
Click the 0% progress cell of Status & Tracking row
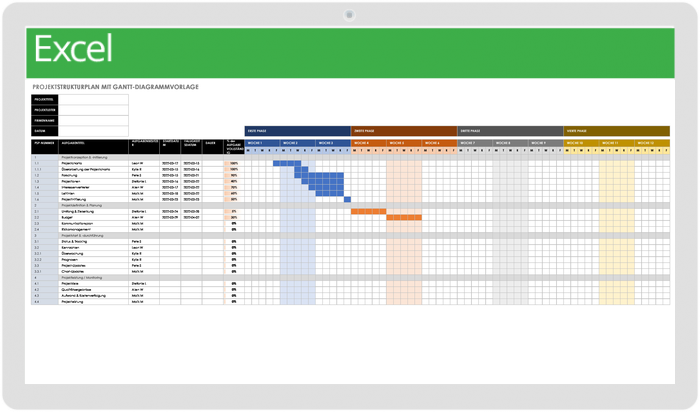(x=234, y=241)
